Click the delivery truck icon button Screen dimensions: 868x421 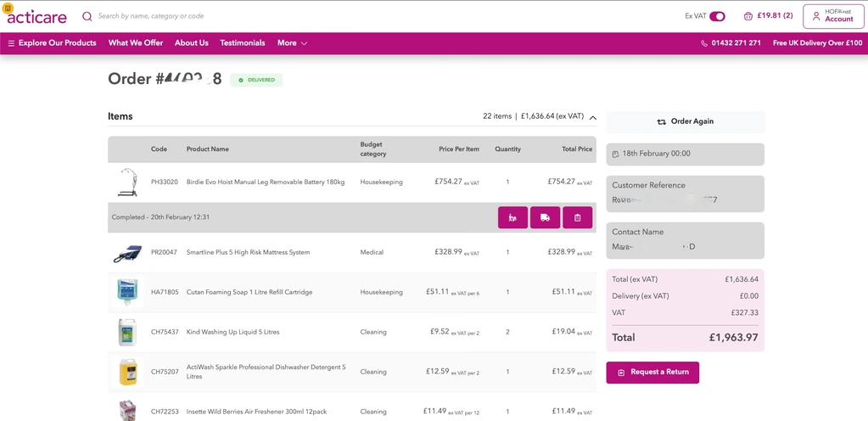pos(546,217)
